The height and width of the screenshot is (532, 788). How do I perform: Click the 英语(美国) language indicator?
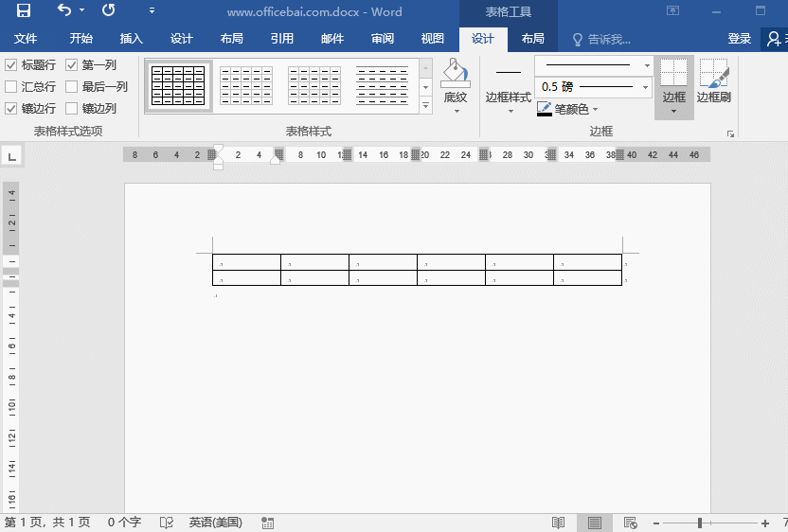click(x=216, y=523)
